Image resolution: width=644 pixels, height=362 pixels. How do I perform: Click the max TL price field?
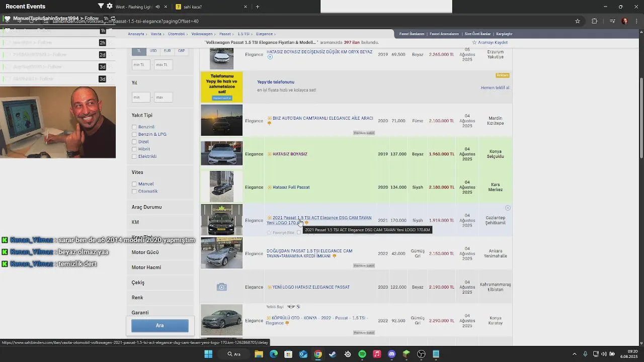tap(164, 65)
